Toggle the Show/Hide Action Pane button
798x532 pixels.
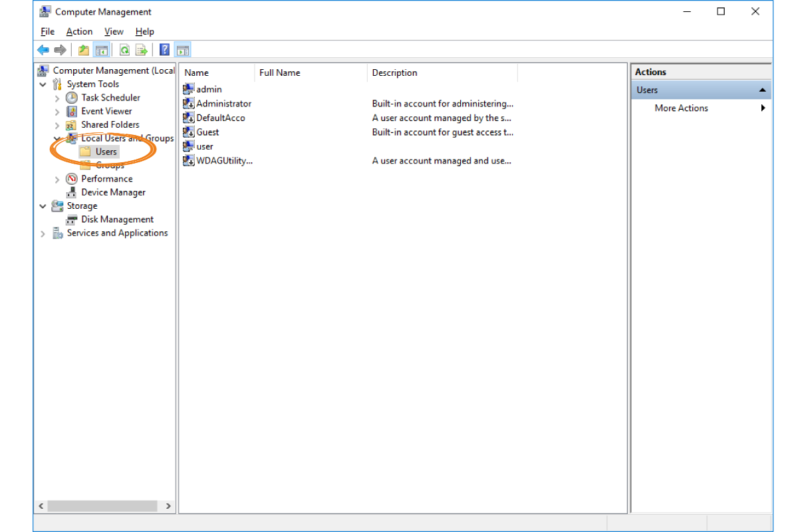click(183, 50)
